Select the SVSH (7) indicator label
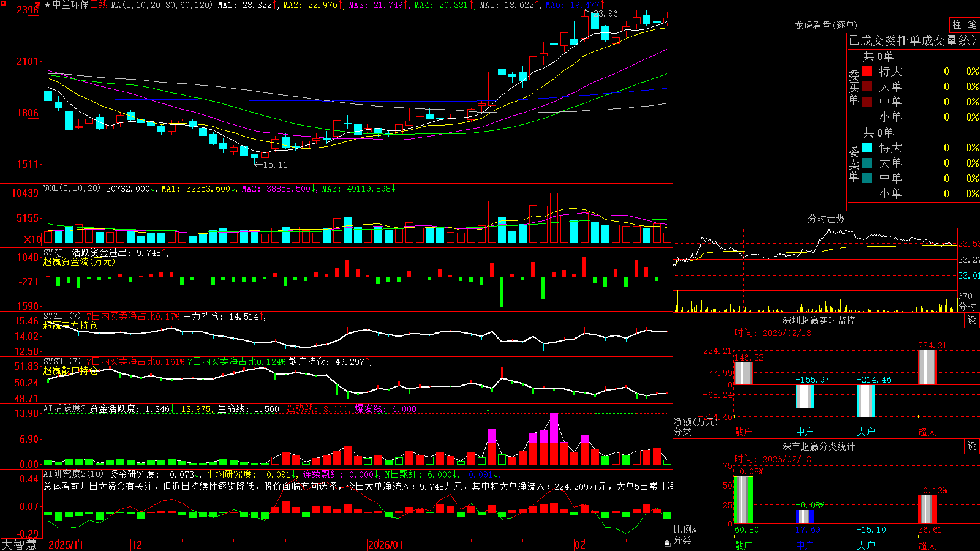Viewport: 980px width, 551px height. click(x=62, y=362)
